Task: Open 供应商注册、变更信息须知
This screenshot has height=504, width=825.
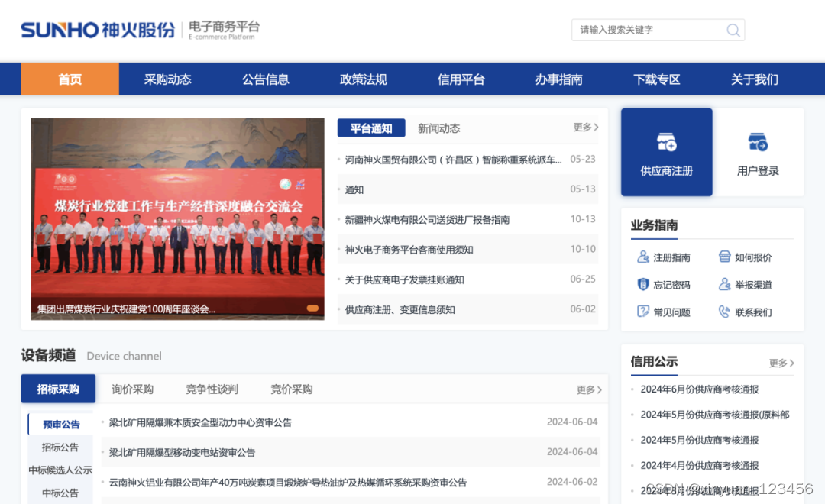Action: (400, 309)
